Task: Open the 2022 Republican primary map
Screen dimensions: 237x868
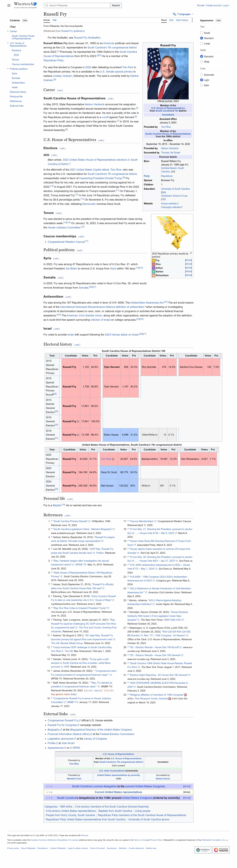Action: [172, 233]
